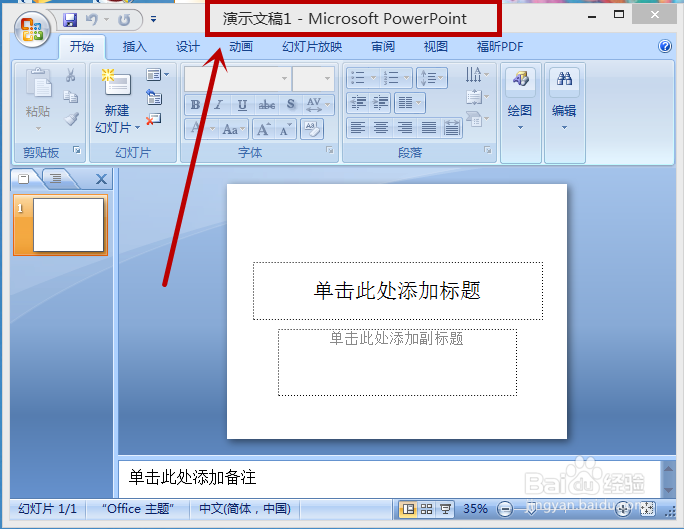This screenshot has height=529, width=684.
Task: Center the text
Action: click(381, 128)
